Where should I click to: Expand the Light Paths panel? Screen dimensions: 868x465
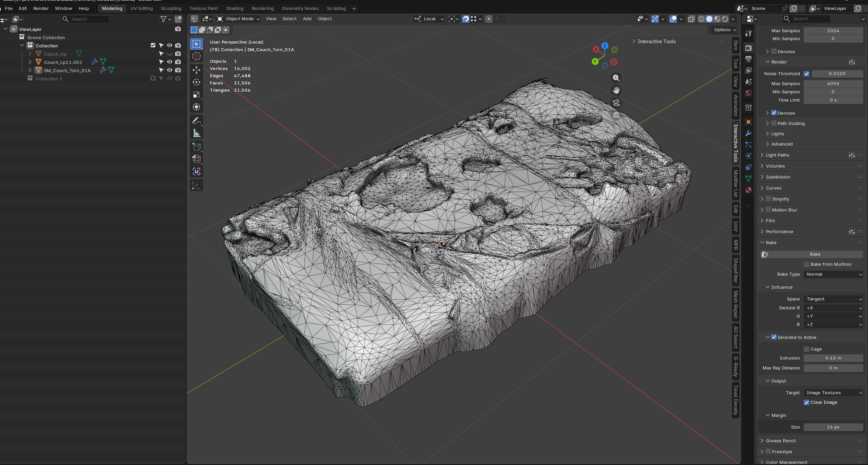777,155
